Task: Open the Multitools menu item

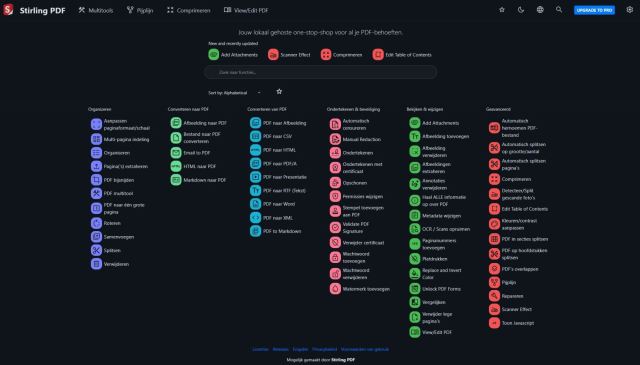Action: pos(96,10)
